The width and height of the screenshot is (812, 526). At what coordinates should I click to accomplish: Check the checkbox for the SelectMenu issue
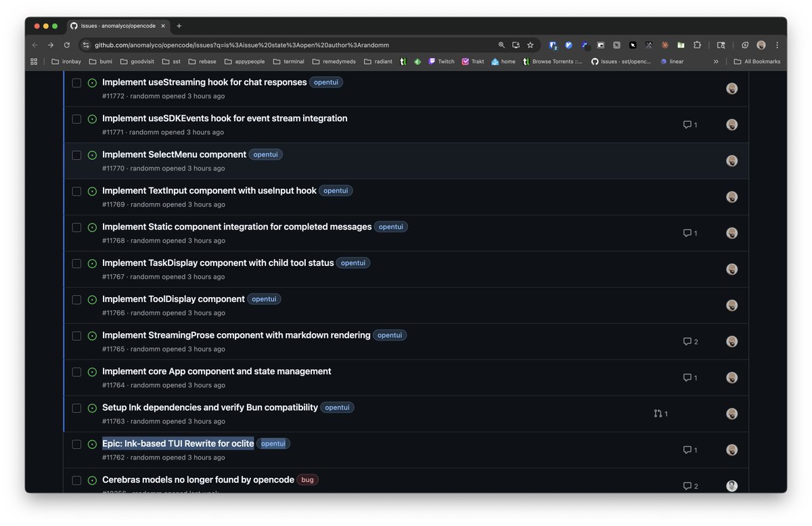click(76, 155)
